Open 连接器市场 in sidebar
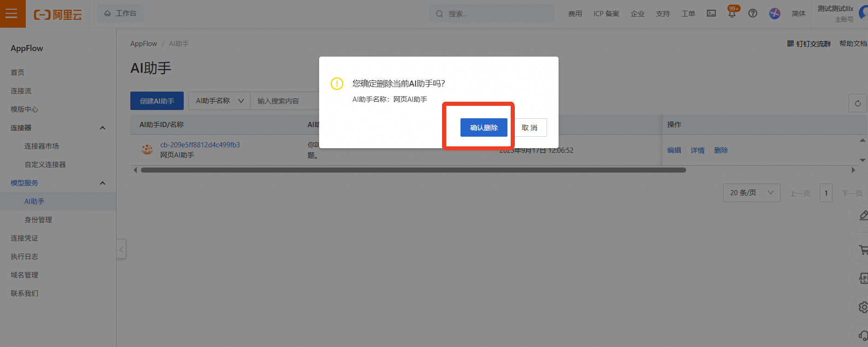Viewport: 868px width, 347px height. point(41,146)
